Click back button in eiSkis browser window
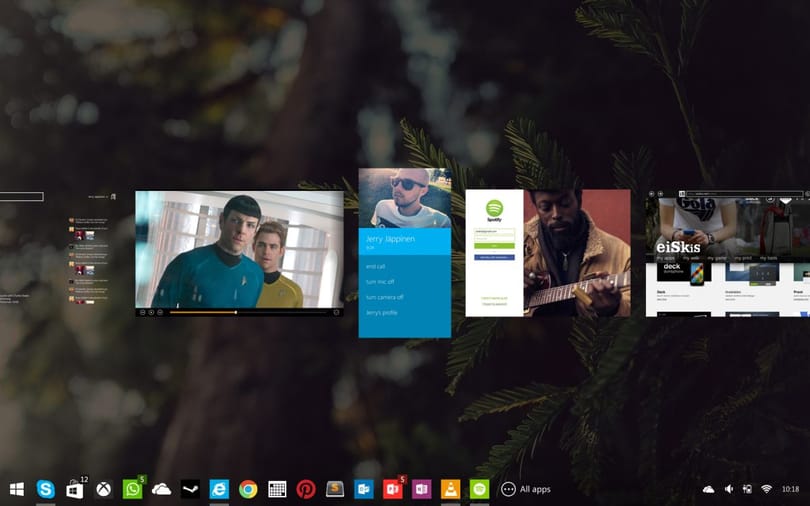This screenshot has height=506, width=810. pyautogui.click(x=652, y=194)
